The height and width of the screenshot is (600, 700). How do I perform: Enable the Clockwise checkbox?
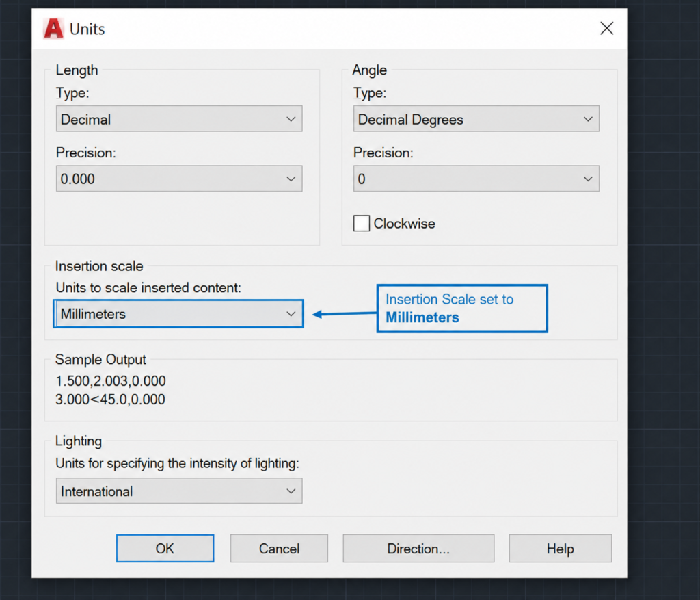[361, 223]
